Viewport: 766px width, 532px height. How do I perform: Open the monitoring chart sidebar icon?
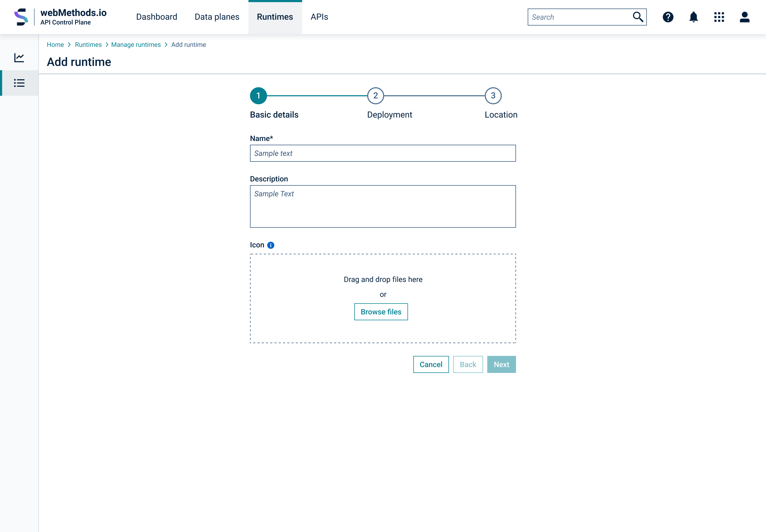coord(19,58)
